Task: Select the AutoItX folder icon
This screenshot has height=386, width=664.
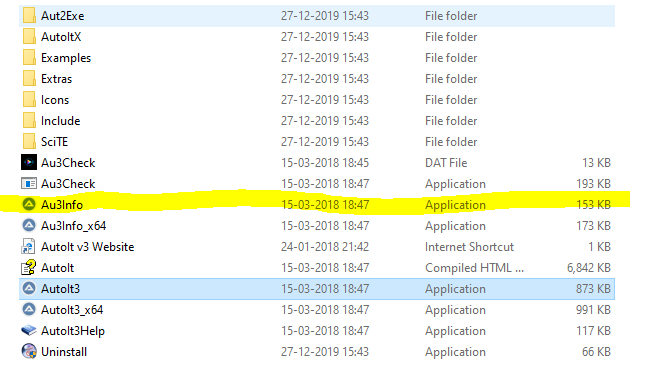Action: (29, 37)
